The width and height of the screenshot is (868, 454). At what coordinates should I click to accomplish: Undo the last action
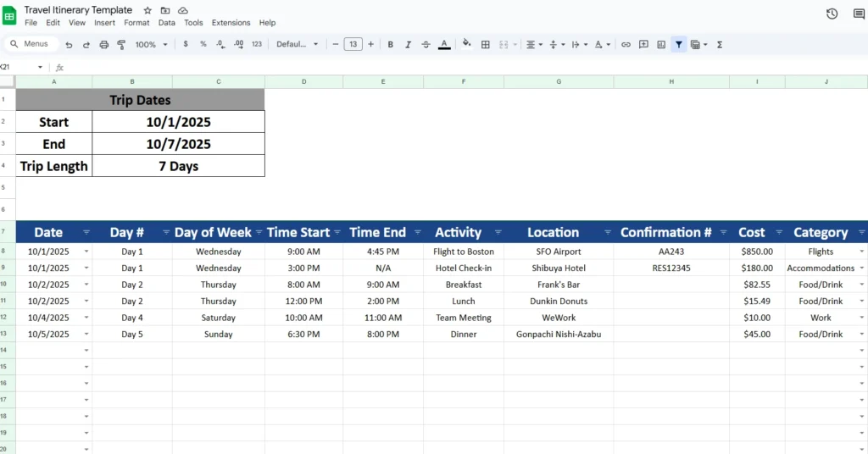[69, 45]
